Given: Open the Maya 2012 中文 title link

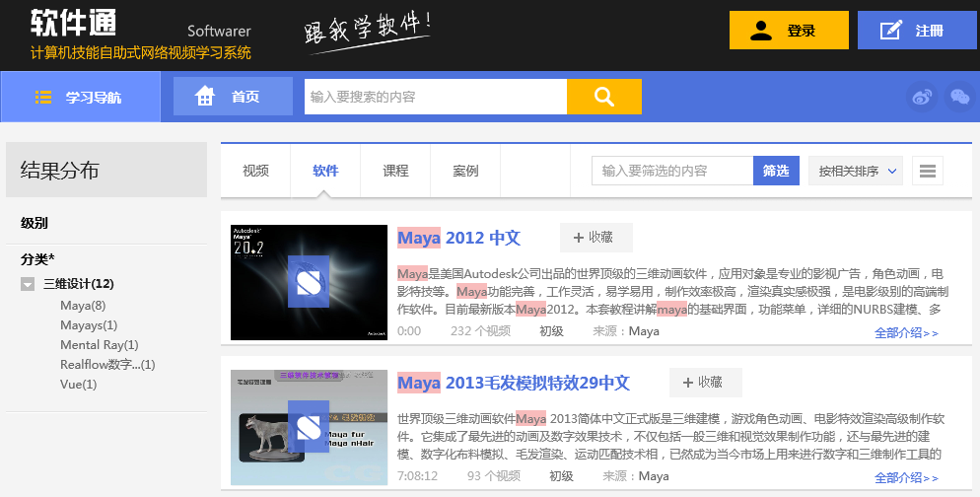Looking at the screenshot, I should click(458, 238).
